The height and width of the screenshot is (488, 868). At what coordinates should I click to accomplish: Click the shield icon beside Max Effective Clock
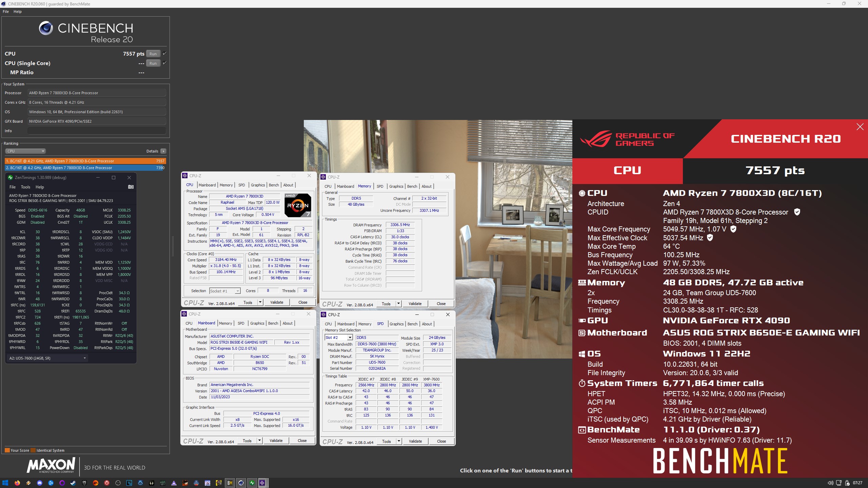[x=710, y=238]
